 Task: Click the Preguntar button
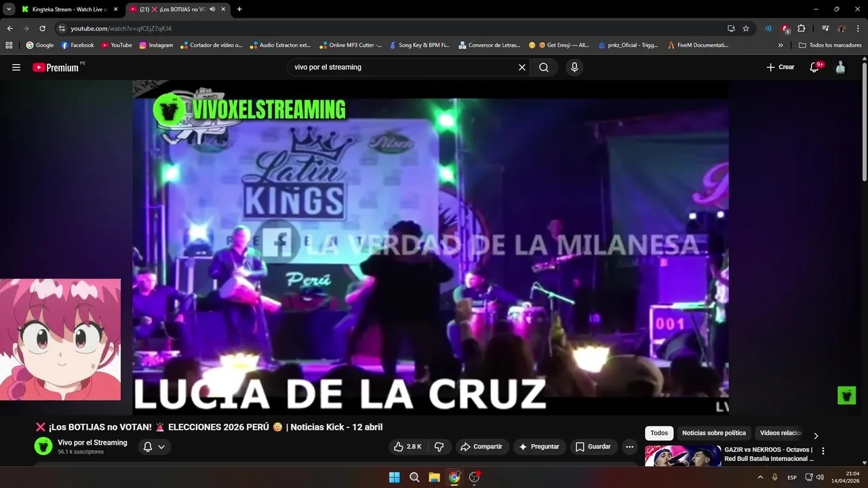tap(539, 447)
